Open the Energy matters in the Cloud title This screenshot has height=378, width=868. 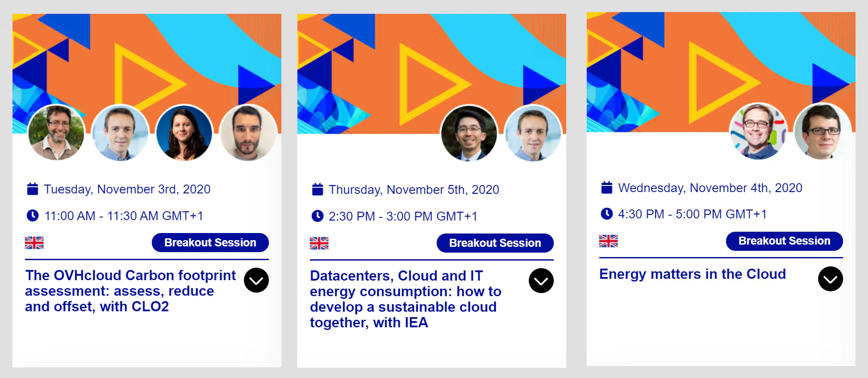(693, 274)
